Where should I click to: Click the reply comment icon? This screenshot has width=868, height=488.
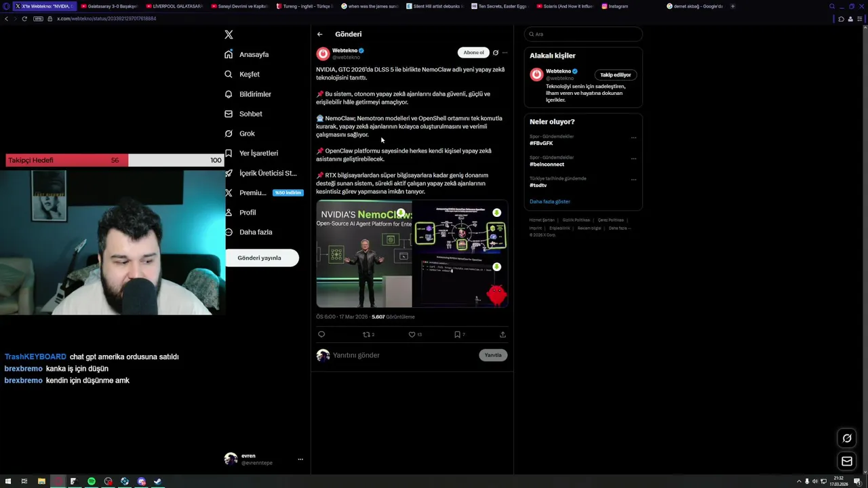(x=321, y=334)
